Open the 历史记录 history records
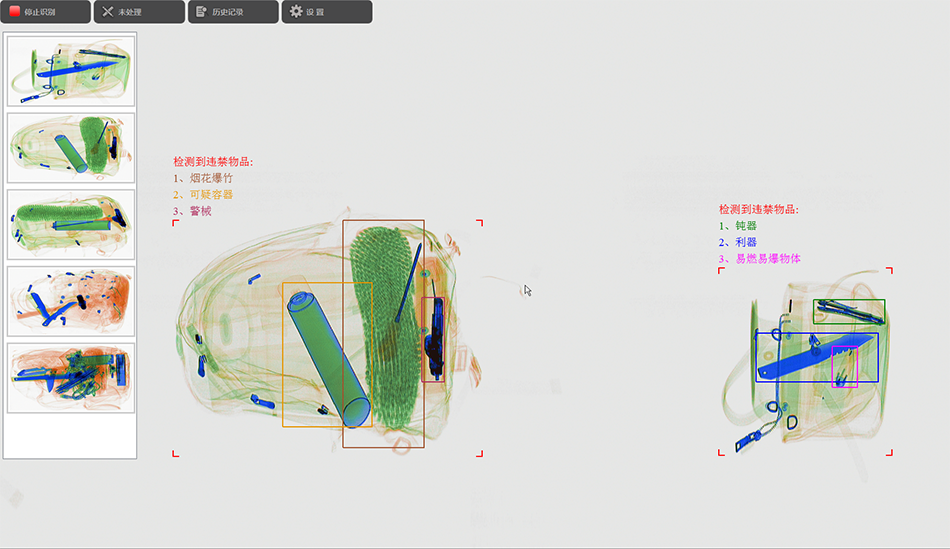 tap(232, 12)
